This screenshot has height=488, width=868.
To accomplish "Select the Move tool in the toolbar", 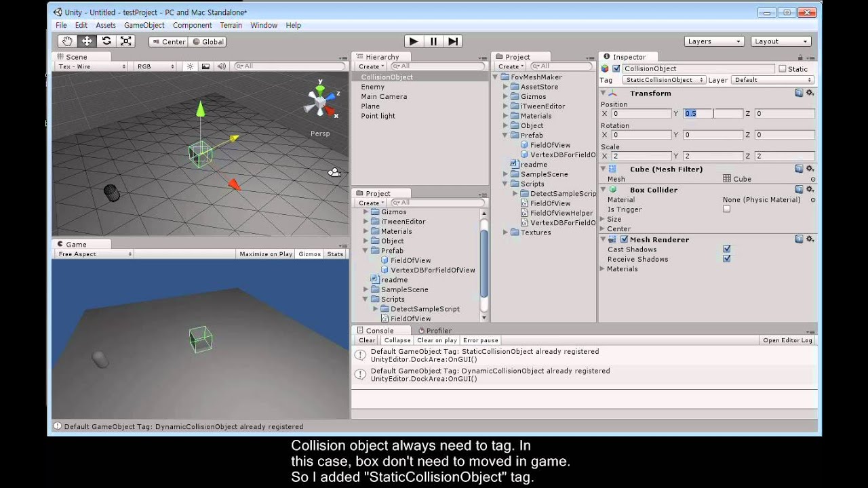I will (x=86, y=41).
